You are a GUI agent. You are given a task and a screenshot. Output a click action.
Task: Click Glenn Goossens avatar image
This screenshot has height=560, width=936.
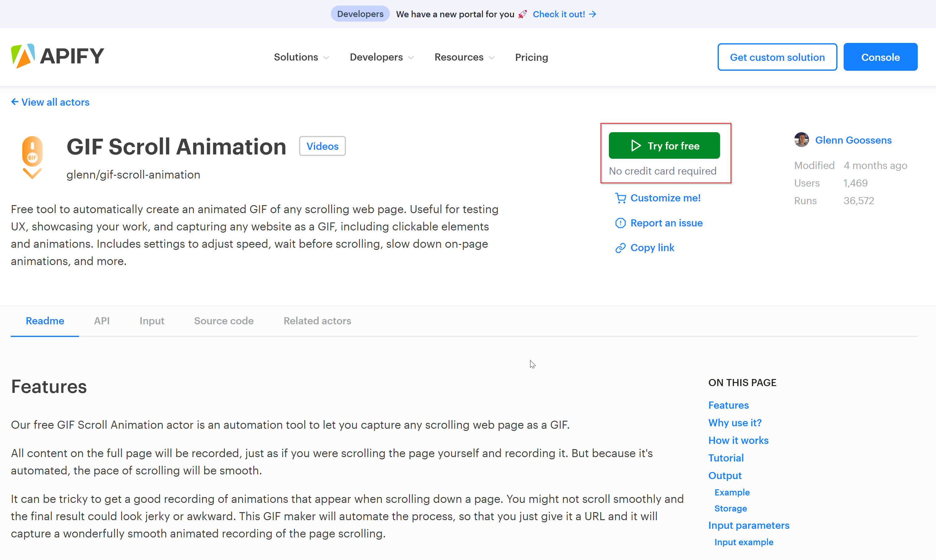point(801,140)
